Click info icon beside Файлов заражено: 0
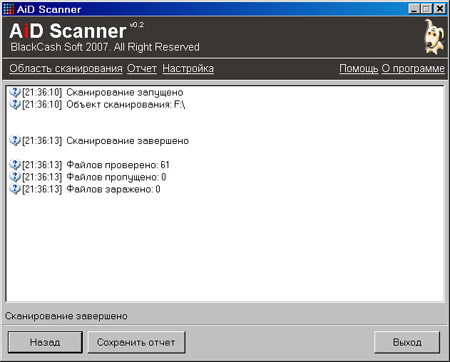The image size is (450, 362). tap(15, 189)
